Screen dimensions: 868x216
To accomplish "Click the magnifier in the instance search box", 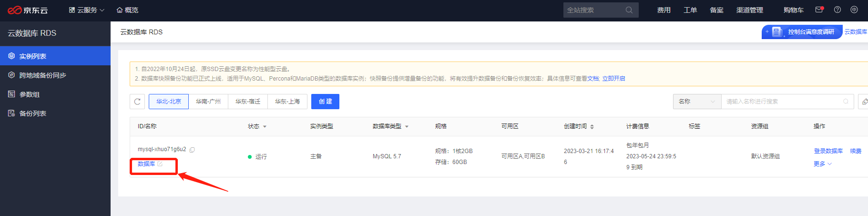I will click(846, 102).
